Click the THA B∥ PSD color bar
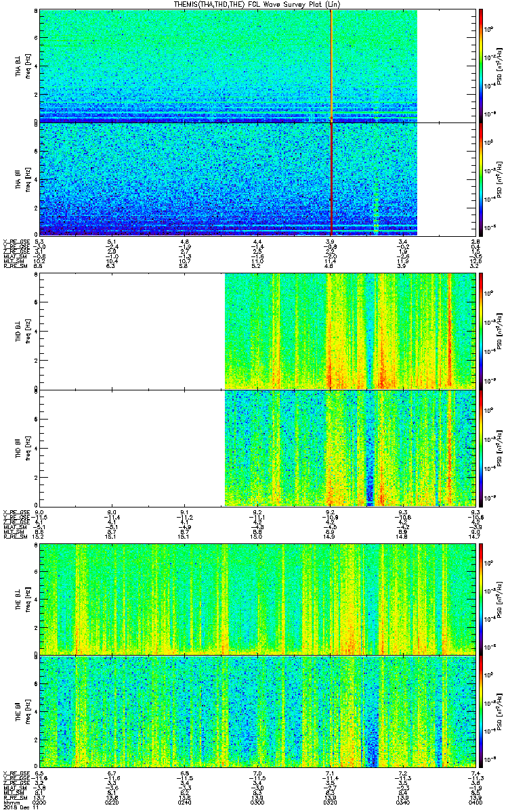The height and width of the screenshot is (812, 508). [x=481, y=179]
